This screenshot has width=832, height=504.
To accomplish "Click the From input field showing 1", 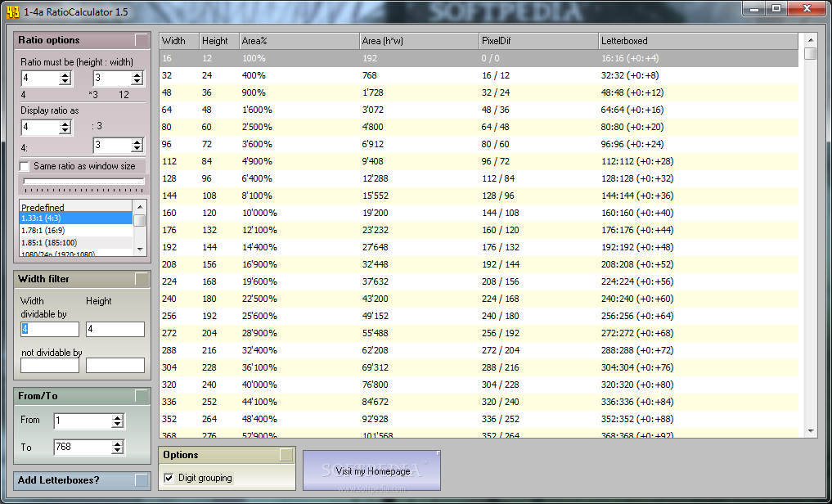I will [x=83, y=421].
